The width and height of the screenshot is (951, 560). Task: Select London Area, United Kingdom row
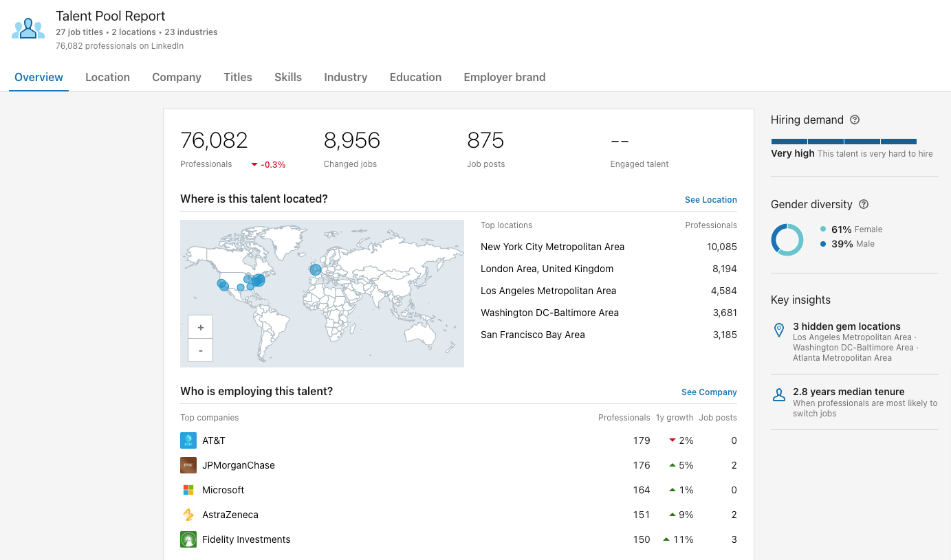(609, 269)
